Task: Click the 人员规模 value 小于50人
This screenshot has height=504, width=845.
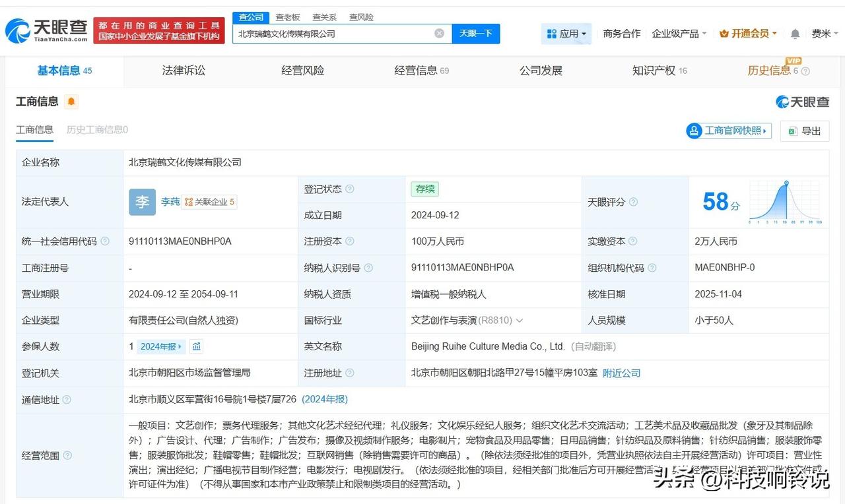Action: tap(714, 321)
